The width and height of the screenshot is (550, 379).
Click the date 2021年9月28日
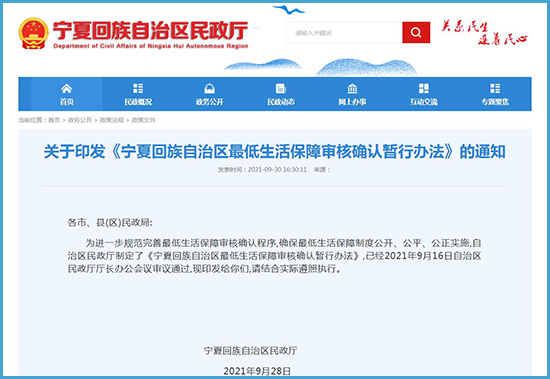(x=257, y=371)
